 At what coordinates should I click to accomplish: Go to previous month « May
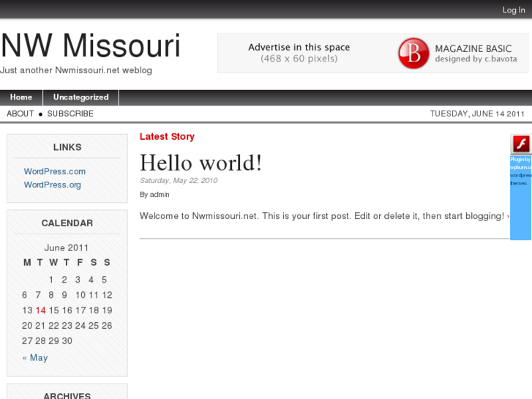pos(35,358)
